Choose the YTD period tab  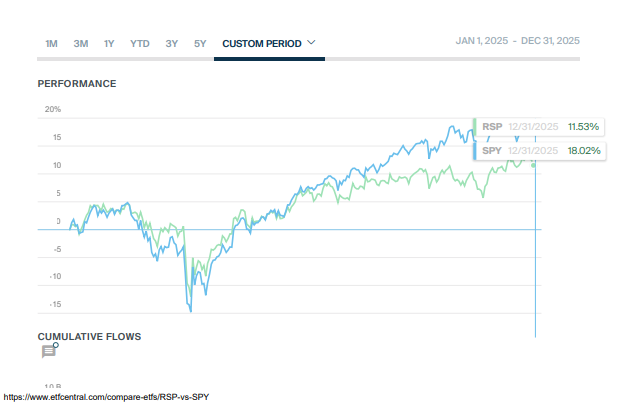point(140,44)
